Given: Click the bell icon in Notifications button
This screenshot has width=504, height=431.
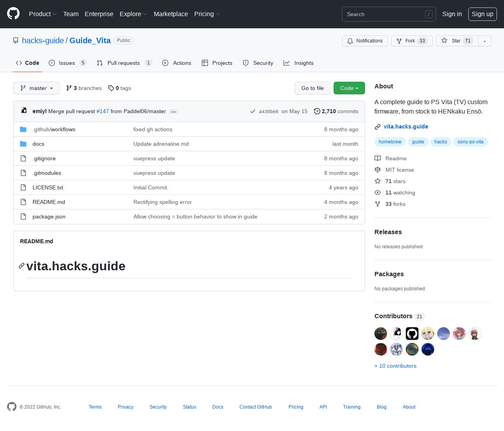Looking at the screenshot, I should coord(350,41).
